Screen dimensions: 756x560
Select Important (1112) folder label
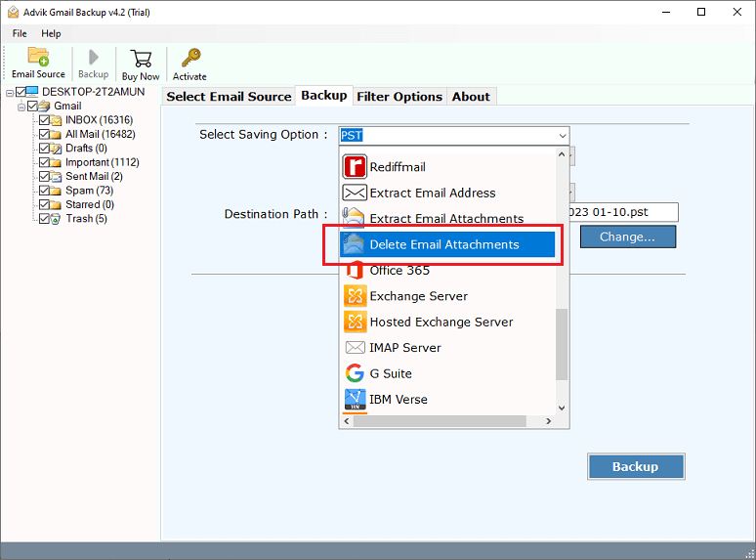(x=103, y=162)
